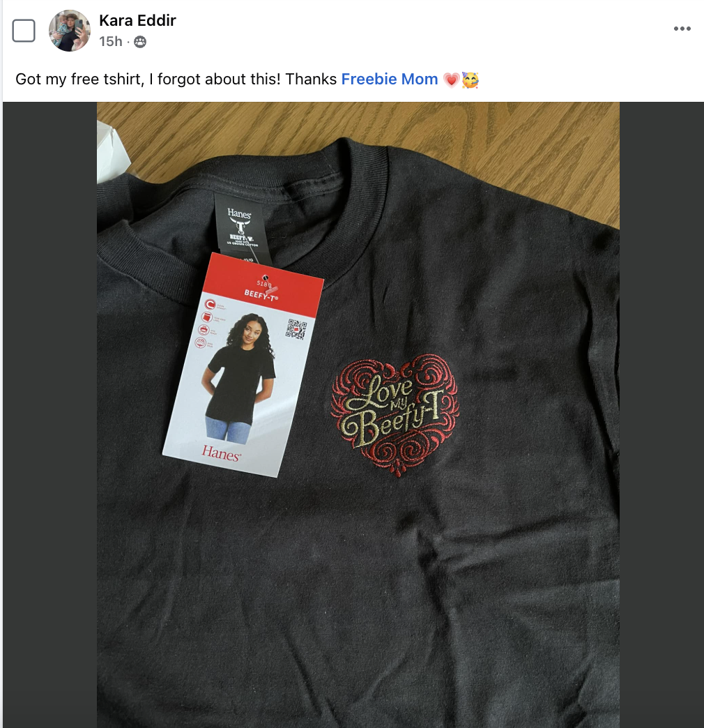Open the Kara Eddir profile name link
Viewport: 704px width, 728px height.
[x=137, y=20]
